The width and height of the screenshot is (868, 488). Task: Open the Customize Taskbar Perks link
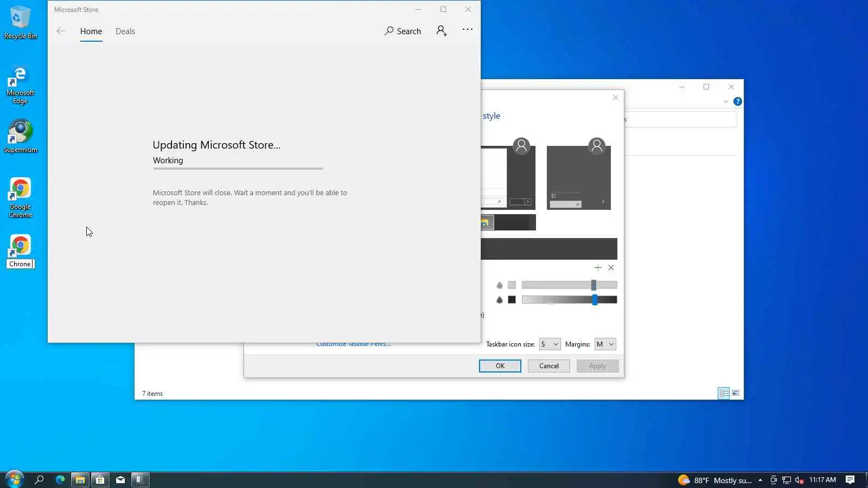[x=353, y=345]
